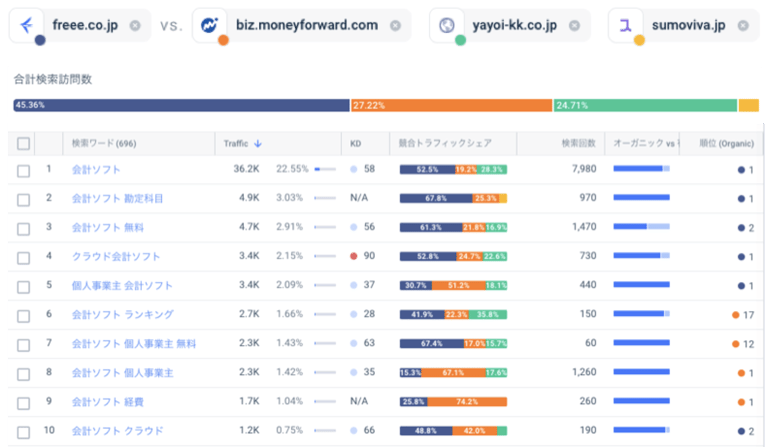Open the 会計ソフト ランキング keyword link
This screenshot has width=765, height=447.
click(122, 315)
